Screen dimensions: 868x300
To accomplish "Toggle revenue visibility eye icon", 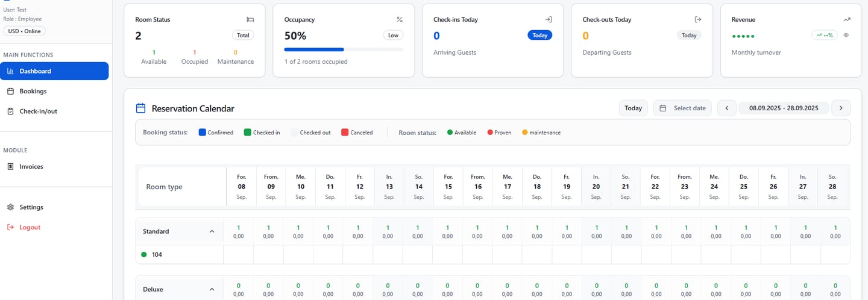I will [x=846, y=35].
